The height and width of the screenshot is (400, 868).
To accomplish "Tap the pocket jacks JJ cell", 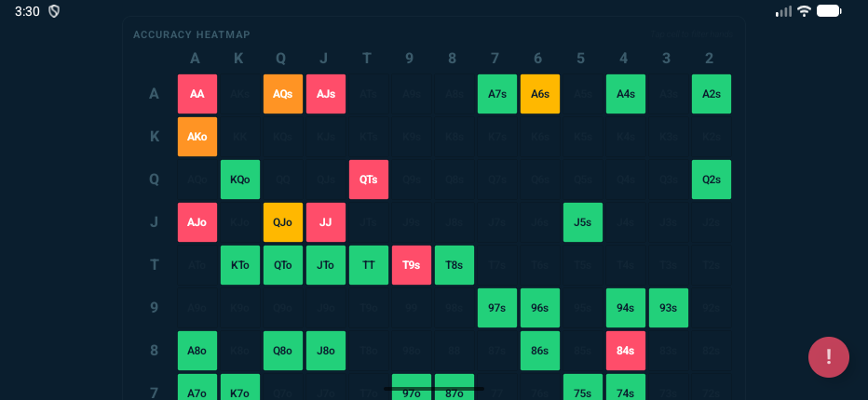I will [x=326, y=222].
